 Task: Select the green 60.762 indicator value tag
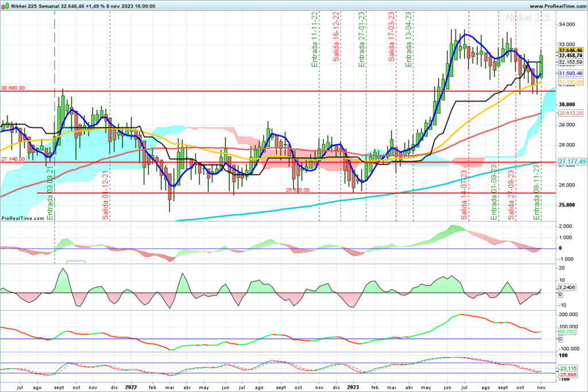567,332
